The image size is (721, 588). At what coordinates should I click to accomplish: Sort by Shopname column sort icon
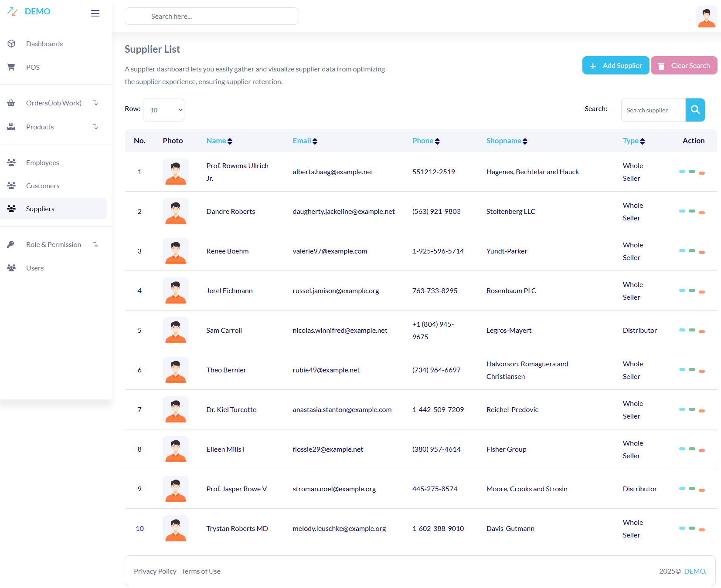(x=525, y=141)
